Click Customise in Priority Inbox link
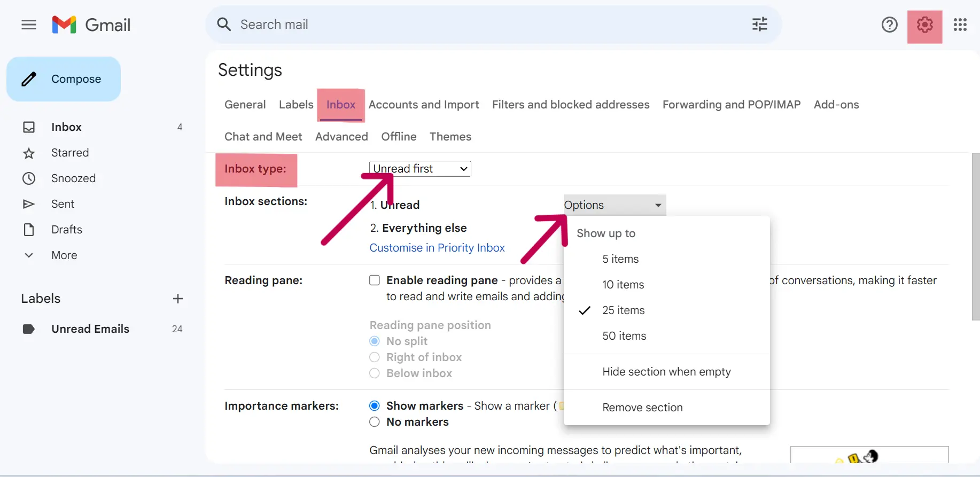 [437, 248]
